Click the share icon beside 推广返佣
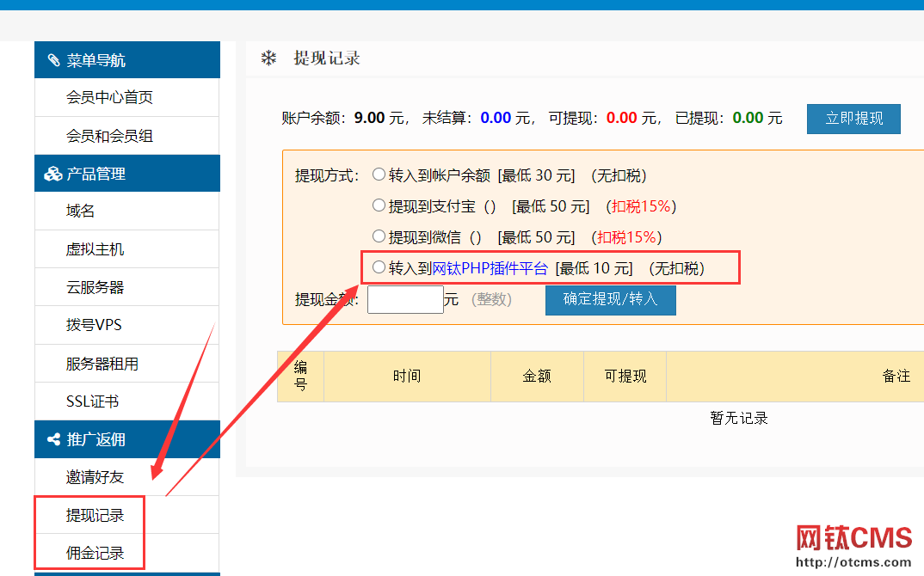This screenshot has width=924, height=576. [x=53, y=439]
